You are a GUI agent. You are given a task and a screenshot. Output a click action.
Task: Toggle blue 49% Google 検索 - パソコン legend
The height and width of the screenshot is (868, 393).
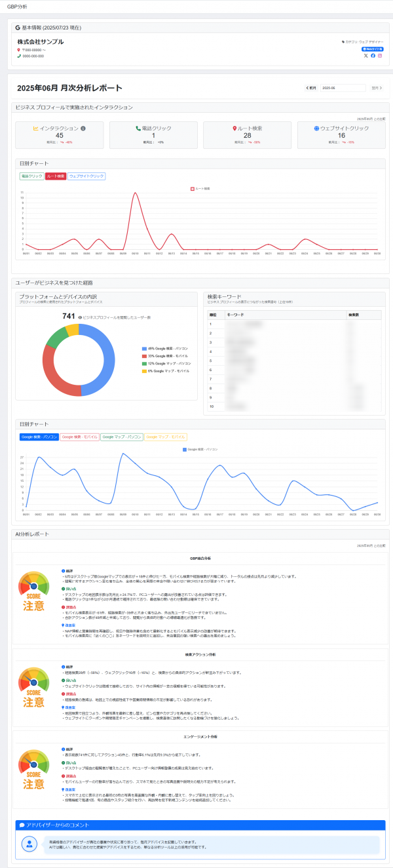click(166, 349)
